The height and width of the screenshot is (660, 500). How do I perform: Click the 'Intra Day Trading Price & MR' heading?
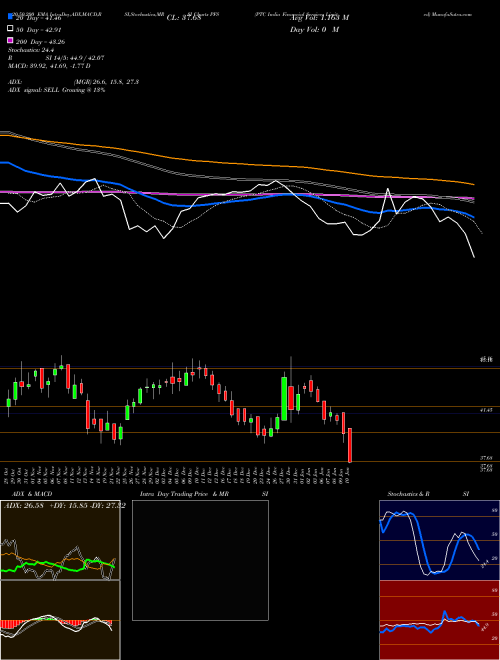pyautogui.click(x=184, y=494)
